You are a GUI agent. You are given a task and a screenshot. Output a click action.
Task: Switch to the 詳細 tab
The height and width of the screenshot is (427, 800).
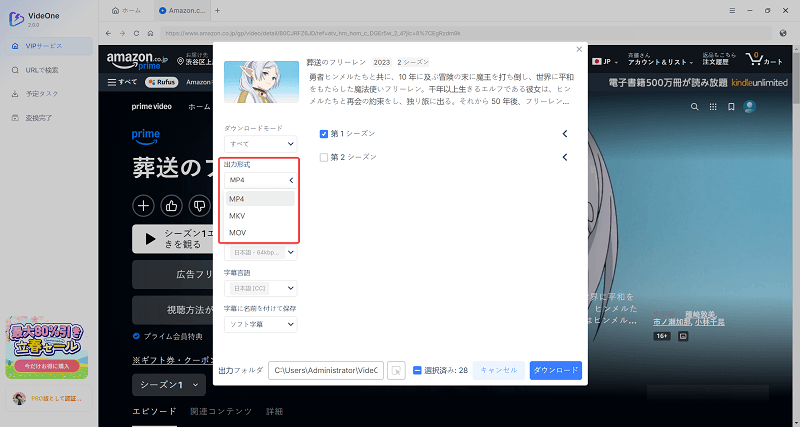click(274, 411)
